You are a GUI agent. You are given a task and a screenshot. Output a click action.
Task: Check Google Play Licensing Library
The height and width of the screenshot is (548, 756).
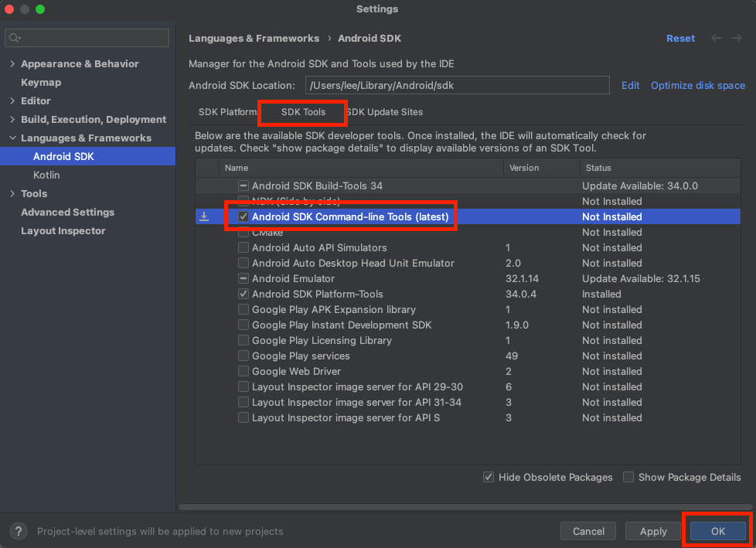click(243, 340)
